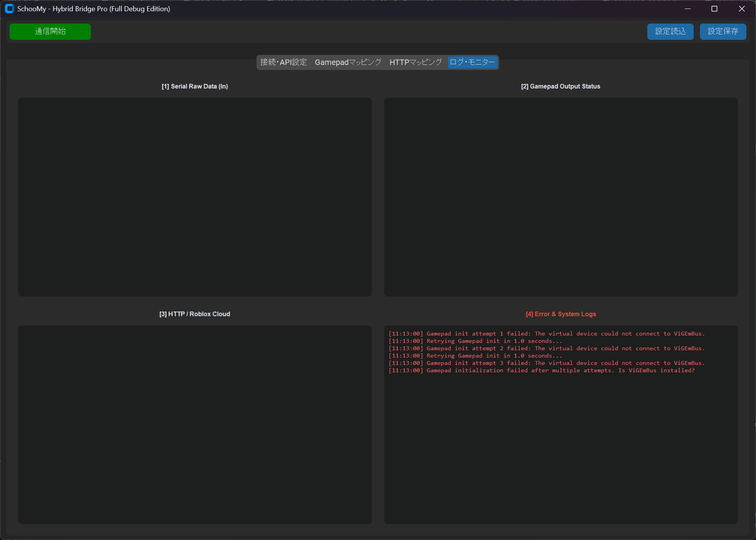Click inside the Gamepad Output Status box
756x540 pixels.
pyautogui.click(x=561, y=197)
